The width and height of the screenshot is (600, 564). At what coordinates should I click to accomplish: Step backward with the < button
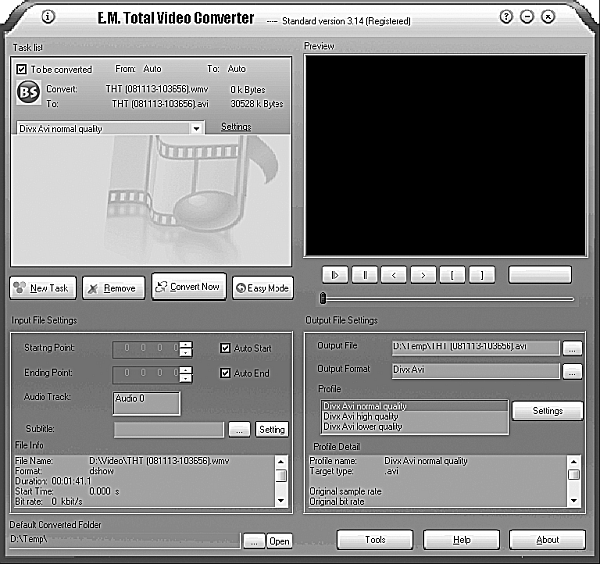(x=394, y=275)
